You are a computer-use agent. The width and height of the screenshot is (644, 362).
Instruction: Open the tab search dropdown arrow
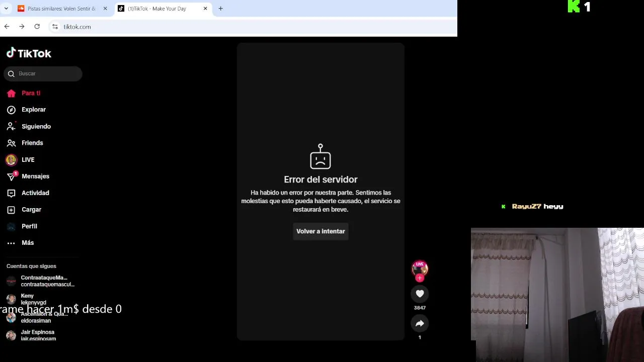(6, 9)
